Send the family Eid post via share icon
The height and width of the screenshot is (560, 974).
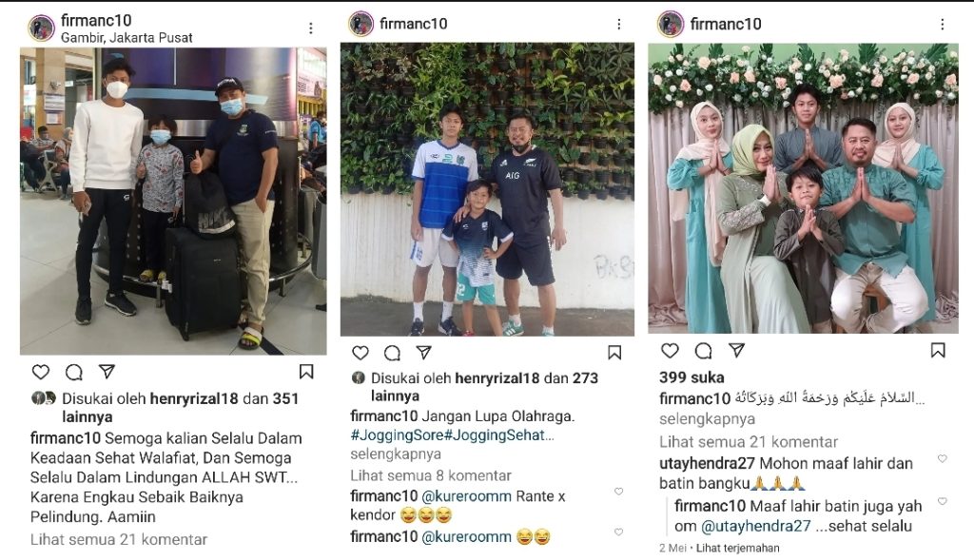[x=737, y=350]
